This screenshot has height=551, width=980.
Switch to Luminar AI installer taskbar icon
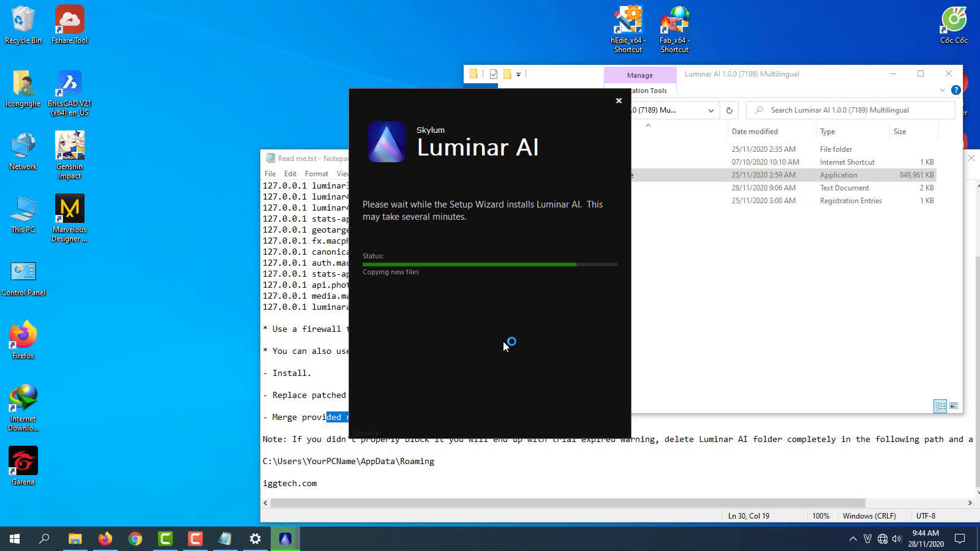[285, 539]
